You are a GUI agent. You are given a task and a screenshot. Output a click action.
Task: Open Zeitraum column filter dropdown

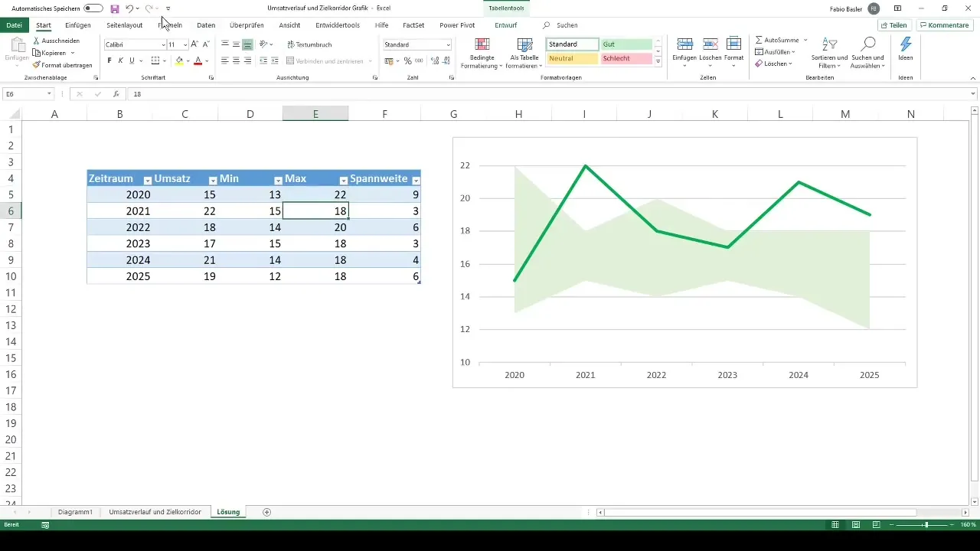(x=147, y=180)
